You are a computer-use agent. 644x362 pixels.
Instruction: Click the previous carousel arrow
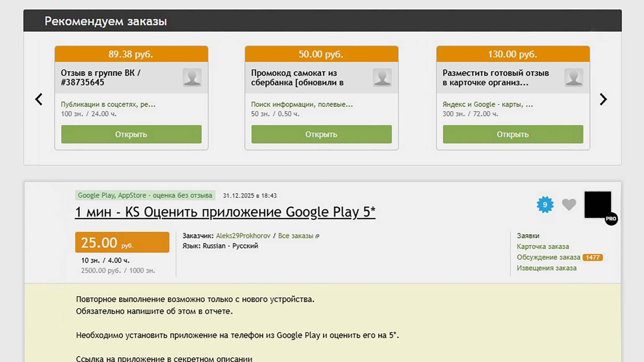[x=39, y=99]
